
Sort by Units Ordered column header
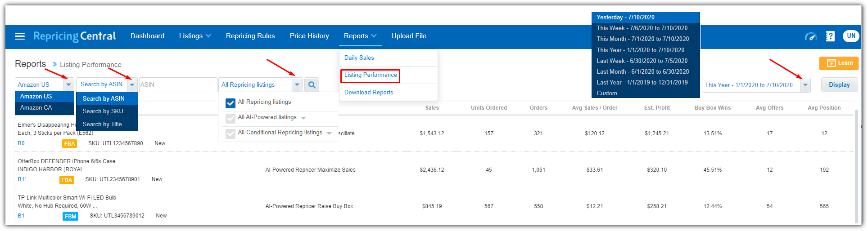489,108
